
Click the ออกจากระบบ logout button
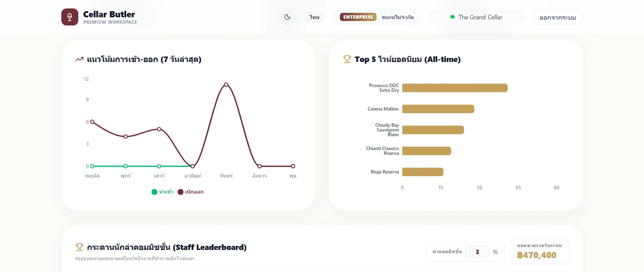(558, 17)
